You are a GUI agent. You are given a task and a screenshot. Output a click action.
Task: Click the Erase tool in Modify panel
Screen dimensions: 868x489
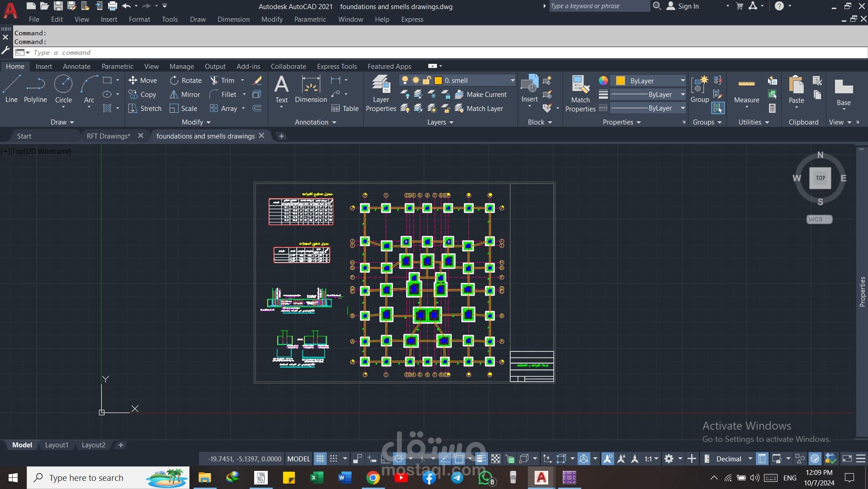click(x=257, y=80)
